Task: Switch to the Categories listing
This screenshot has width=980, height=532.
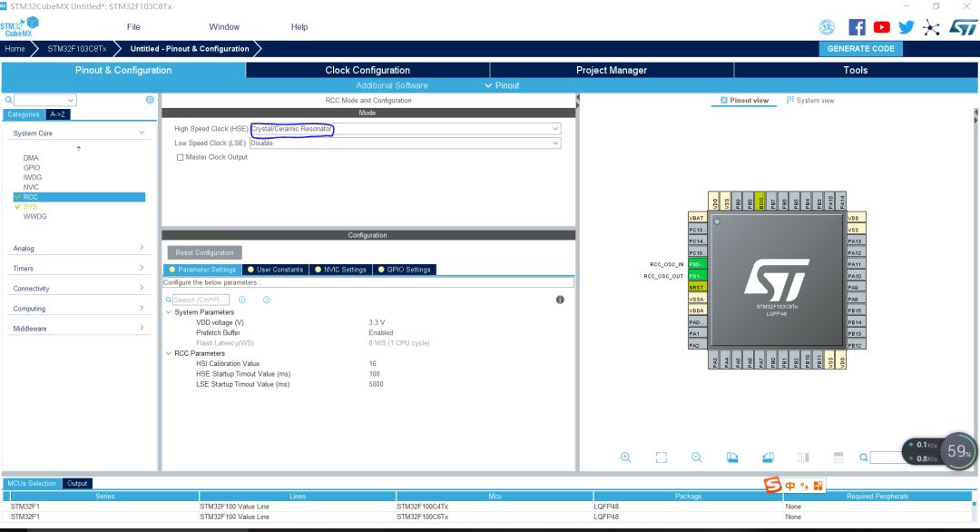Action: (24, 114)
